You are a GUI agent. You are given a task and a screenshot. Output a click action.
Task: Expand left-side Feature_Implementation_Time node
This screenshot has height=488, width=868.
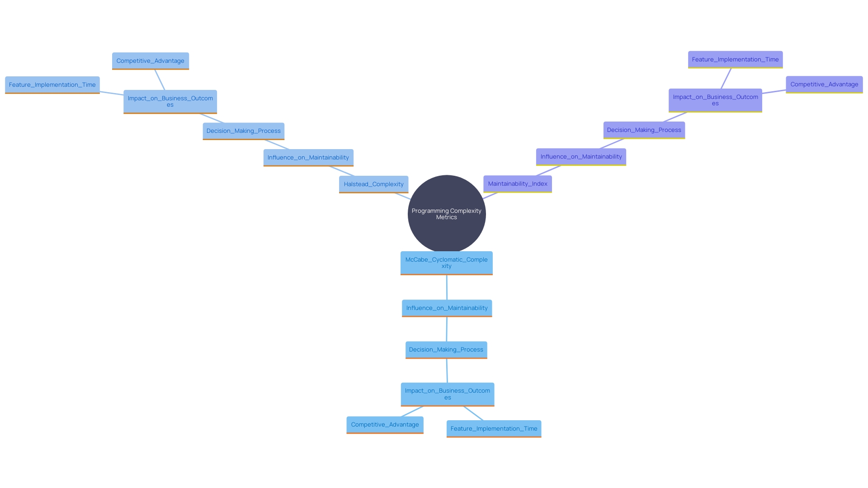[52, 84]
